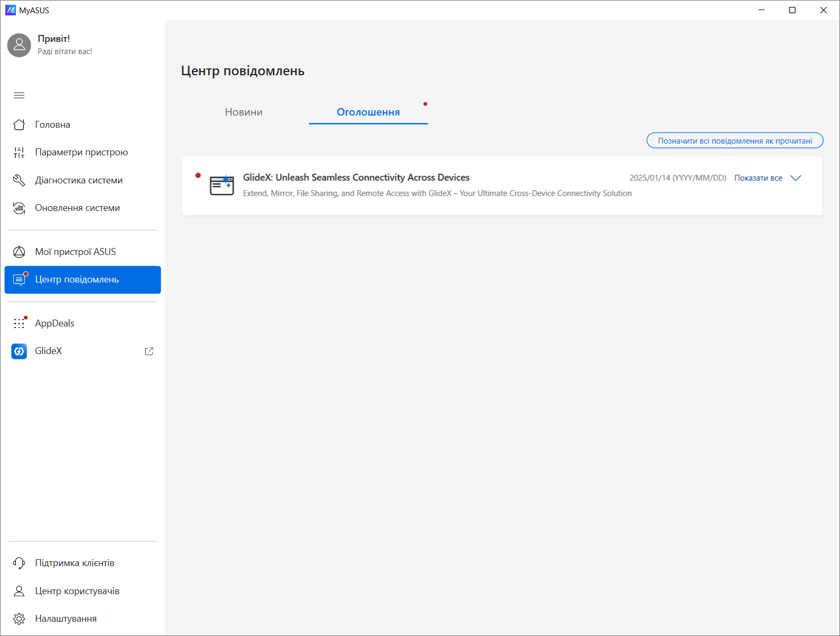Screen dimensions: 840x636
Task: Open the Параметри пристрою sliders icon
Action: [19, 153]
